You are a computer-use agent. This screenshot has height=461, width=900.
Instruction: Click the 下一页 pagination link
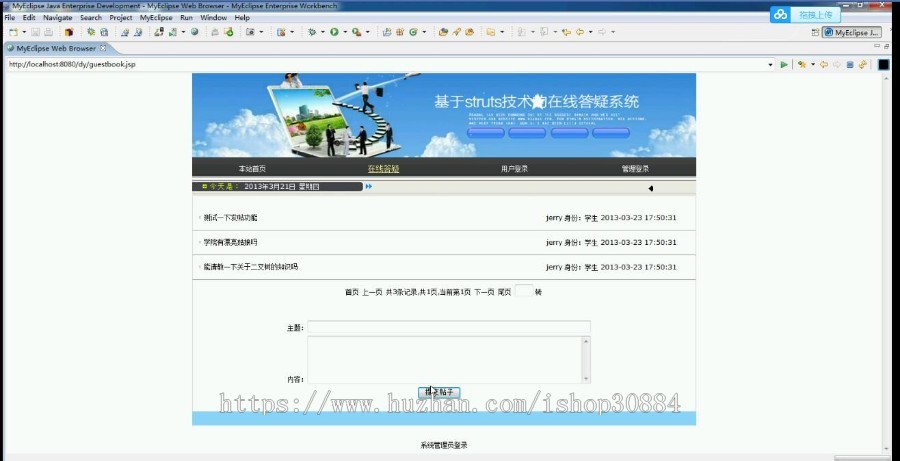[x=484, y=292]
